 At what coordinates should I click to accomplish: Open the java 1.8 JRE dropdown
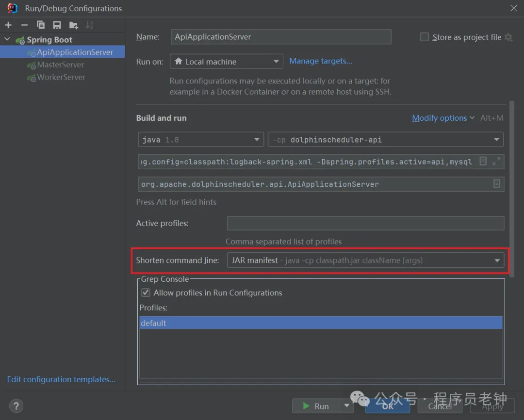[x=200, y=140]
